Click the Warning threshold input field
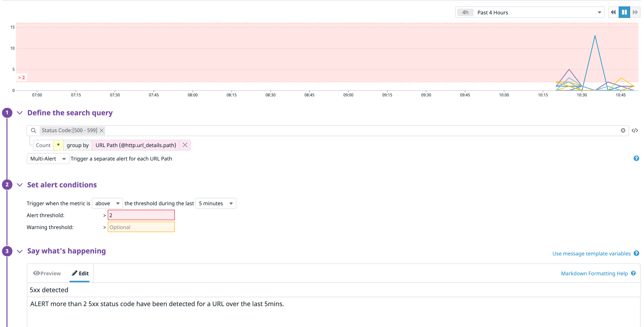The width and height of the screenshot is (644, 327). click(141, 227)
